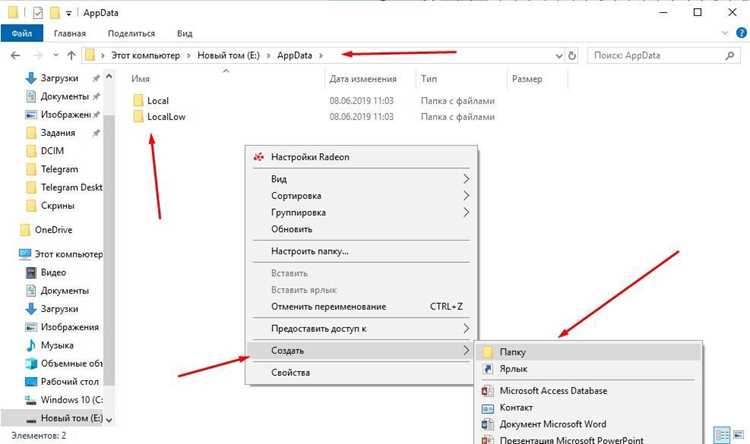Open recent locations dropdown next to Forward
The width and height of the screenshot is (750, 444).
pyautogui.click(x=55, y=56)
